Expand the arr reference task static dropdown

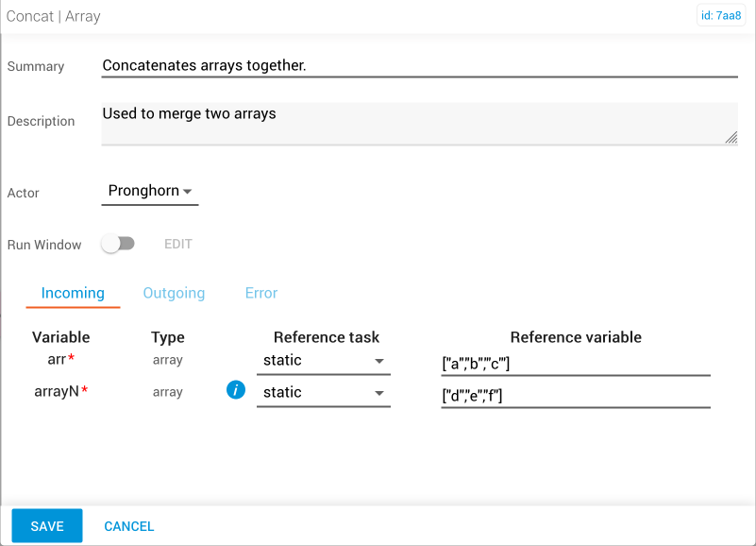point(324,361)
